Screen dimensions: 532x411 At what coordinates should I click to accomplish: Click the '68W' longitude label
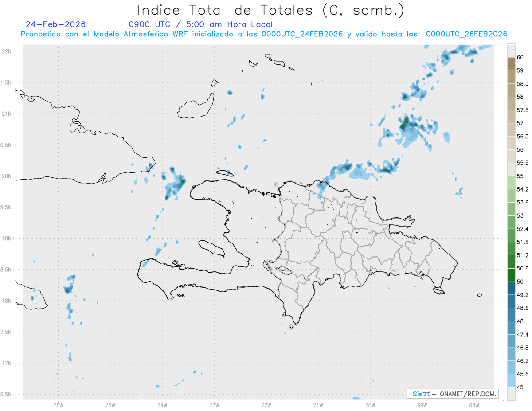474,405
